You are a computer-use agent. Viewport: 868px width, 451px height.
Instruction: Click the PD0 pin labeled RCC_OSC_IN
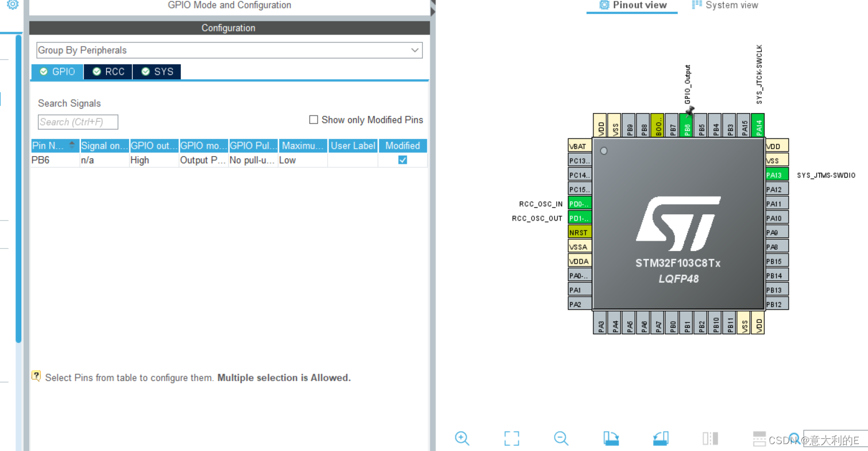pos(580,203)
